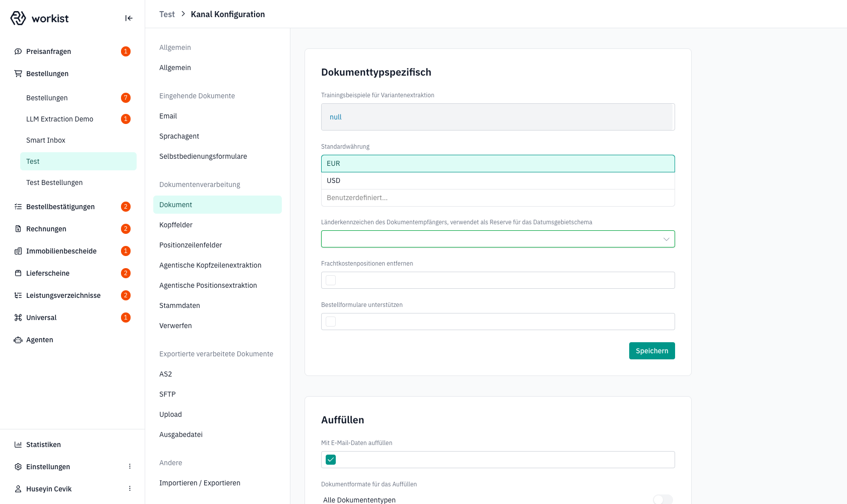The width and height of the screenshot is (847, 504).
Task: Save changes with the Speichern button
Action: 652,351
